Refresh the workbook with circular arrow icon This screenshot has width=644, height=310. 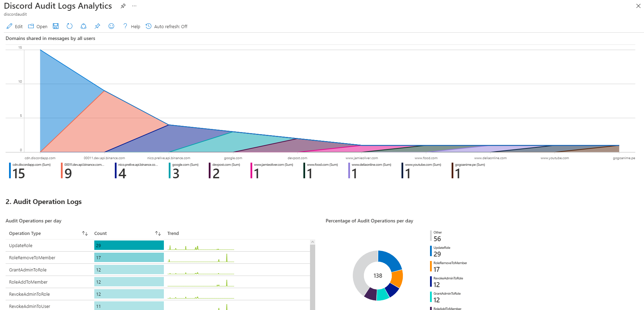(70, 26)
